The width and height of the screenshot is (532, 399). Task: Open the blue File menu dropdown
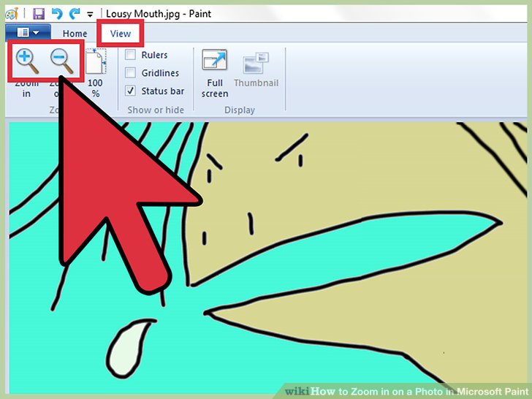point(27,33)
